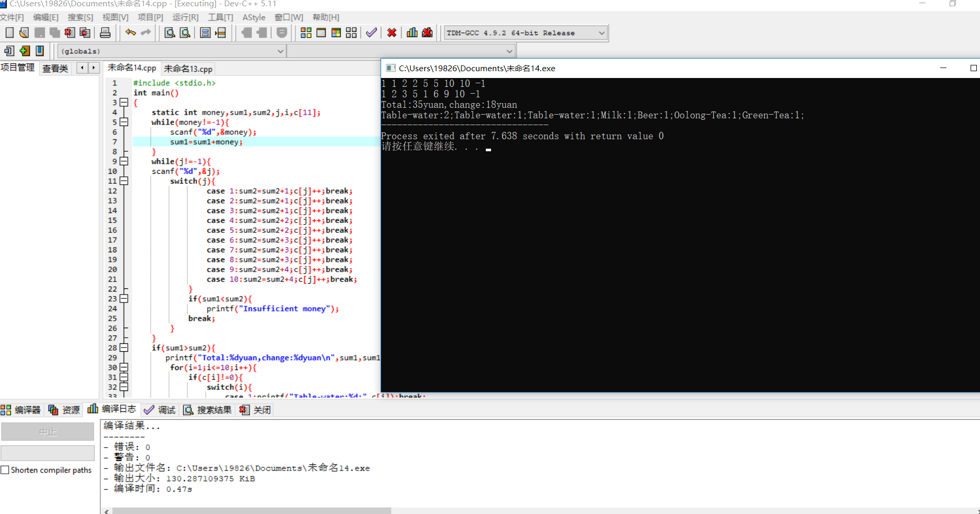Click the Goto function toolbar icon
This screenshot has width=980, height=514.
tap(205, 32)
